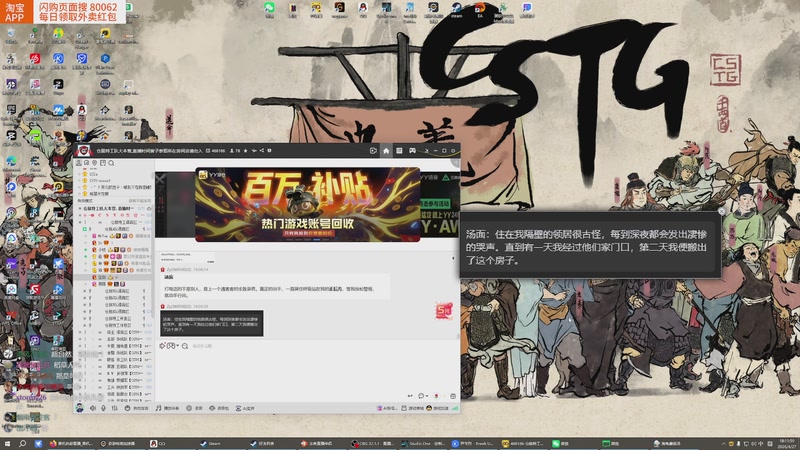
Task: Open the WeChat desktop icon at top
Action: point(269,10)
